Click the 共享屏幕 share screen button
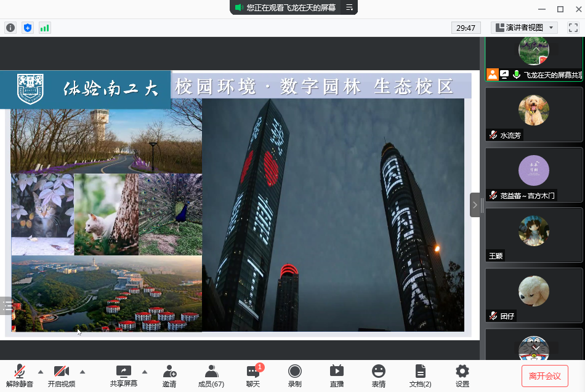This screenshot has height=392, width=585. coord(123,375)
